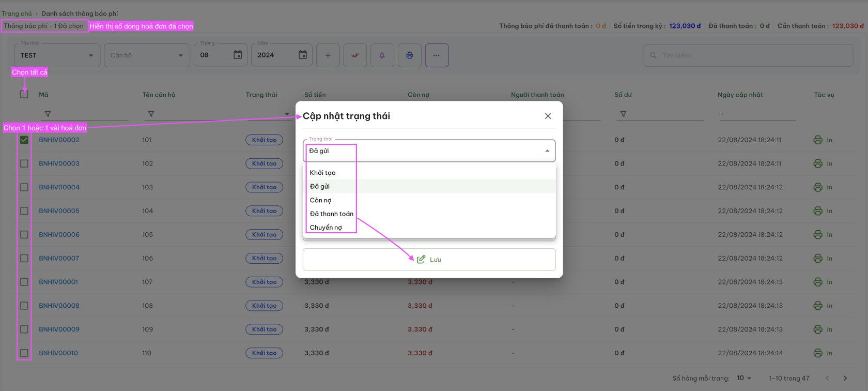Check the checkbox for BNHIV00009
Screen dimensions: 868x391
24,329
